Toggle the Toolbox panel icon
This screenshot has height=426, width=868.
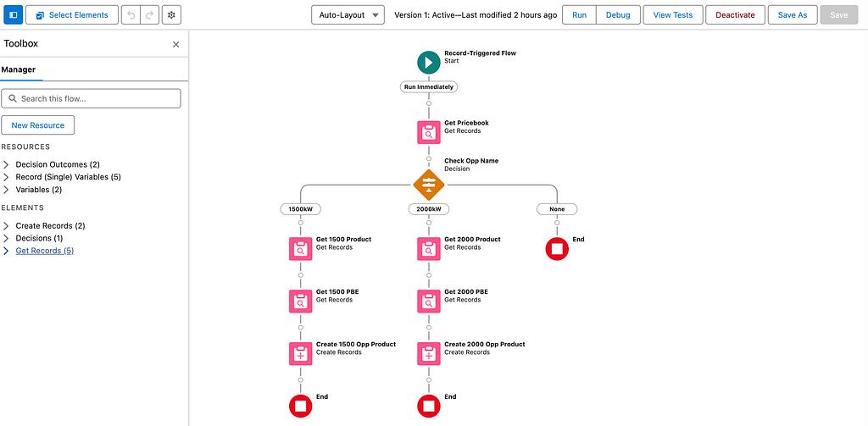click(x=13, y=15)
